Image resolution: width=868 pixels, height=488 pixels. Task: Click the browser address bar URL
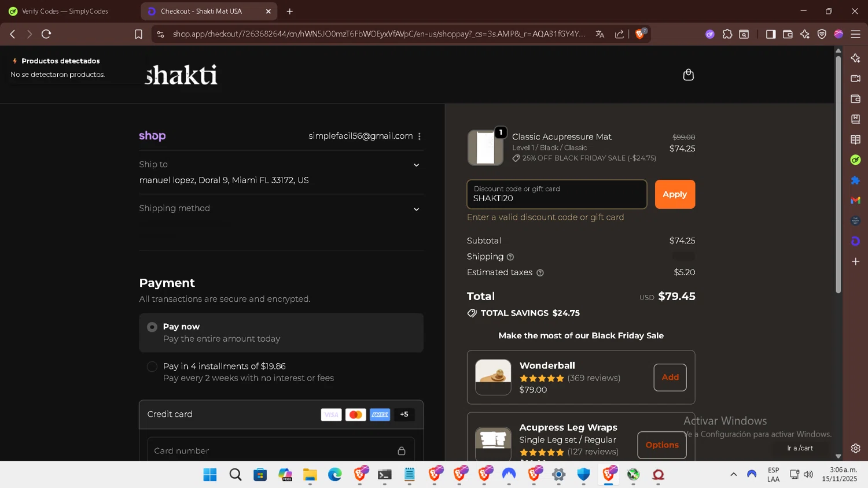click(378, 34)
